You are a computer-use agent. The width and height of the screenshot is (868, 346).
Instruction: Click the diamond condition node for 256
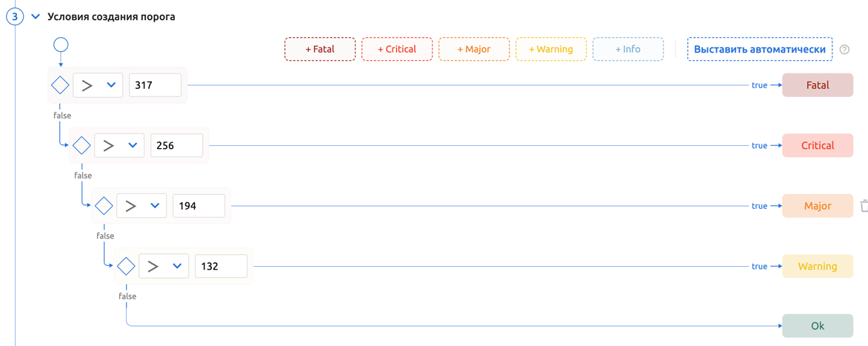(x=81, y=146)
